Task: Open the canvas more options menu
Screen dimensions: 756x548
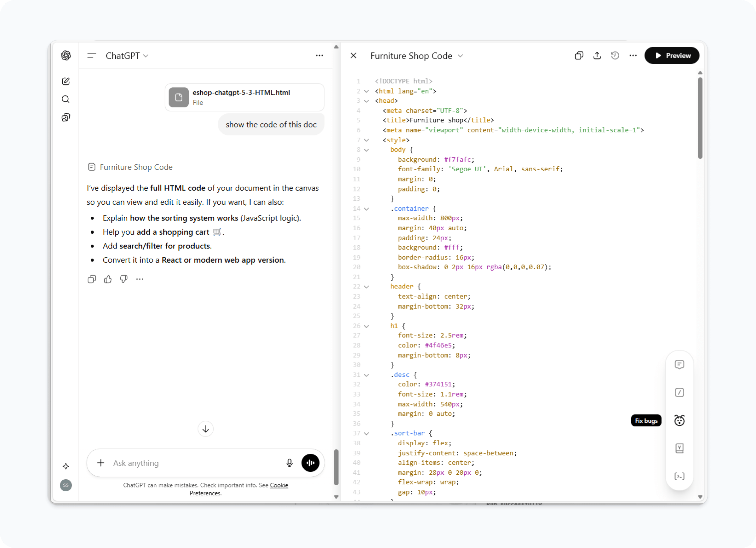Action: pyautogui.click(x=633, y=55)
